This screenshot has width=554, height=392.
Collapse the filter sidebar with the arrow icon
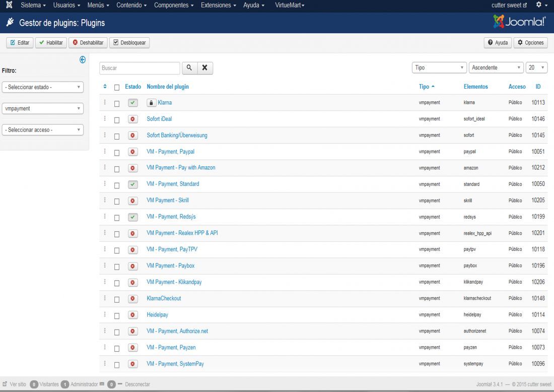pos(83,60)
